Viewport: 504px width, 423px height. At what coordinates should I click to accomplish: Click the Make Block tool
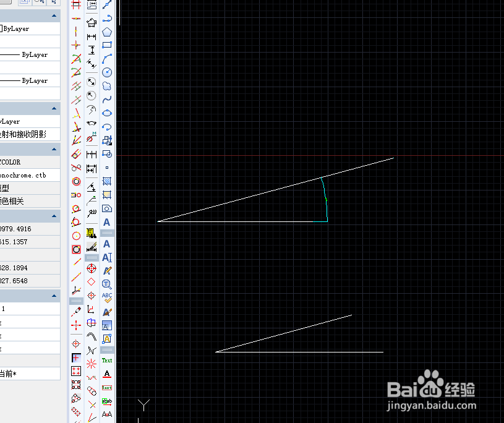click(x=107, y=154)
